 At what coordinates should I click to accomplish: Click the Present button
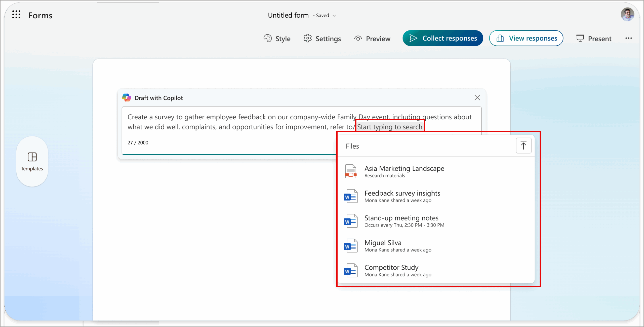[x=593, y=39]
